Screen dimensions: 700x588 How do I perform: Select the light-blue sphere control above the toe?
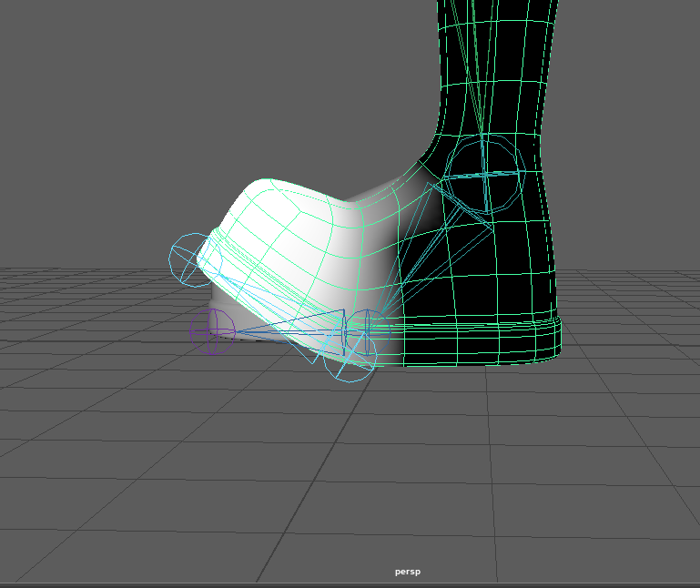pos(195,259)
